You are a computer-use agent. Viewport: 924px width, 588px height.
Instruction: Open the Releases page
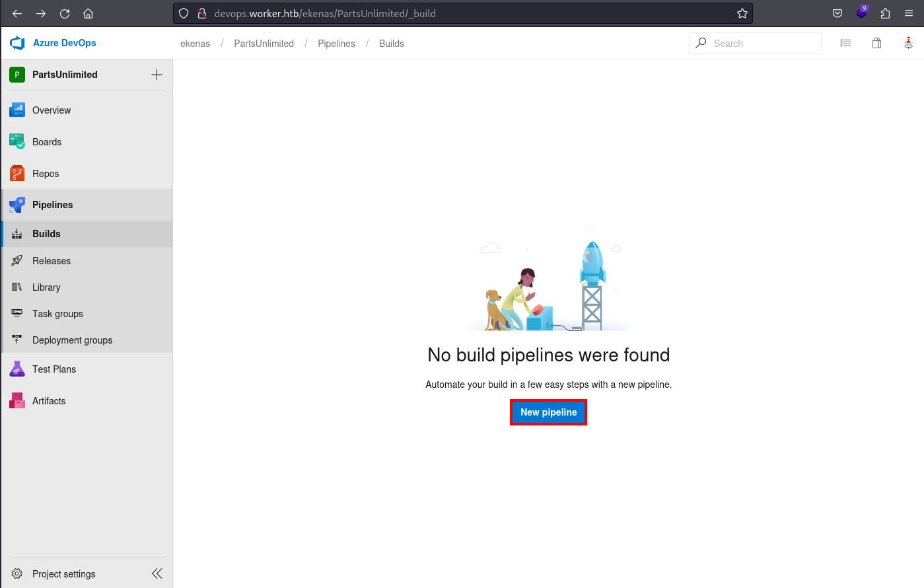(87, 261)
